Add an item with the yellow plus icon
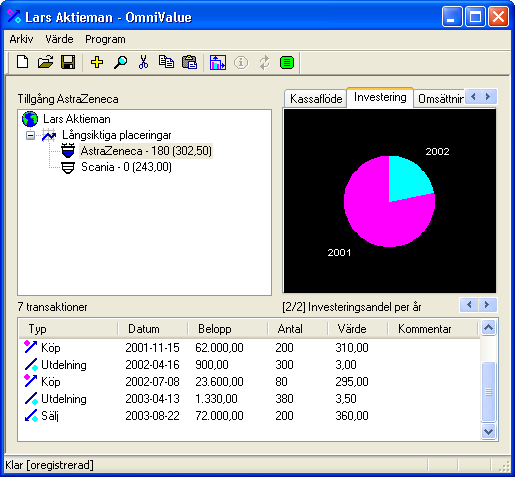515x477 pixels. 97,62
